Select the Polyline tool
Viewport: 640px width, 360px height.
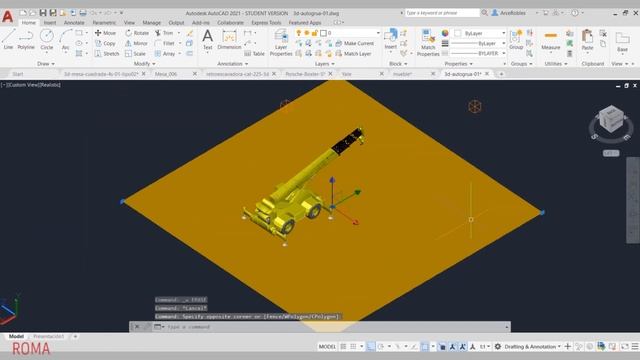26,39
